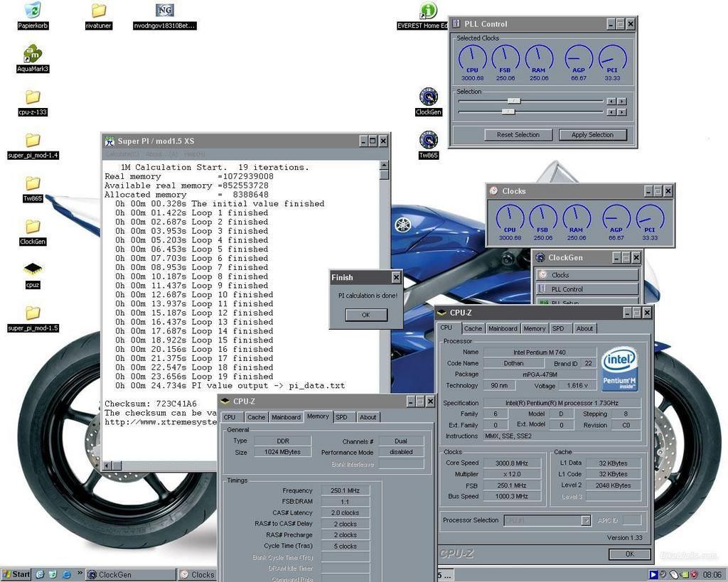
Task: Click the CPU dial in the Clocks window
Action: [x=510, y=219]
